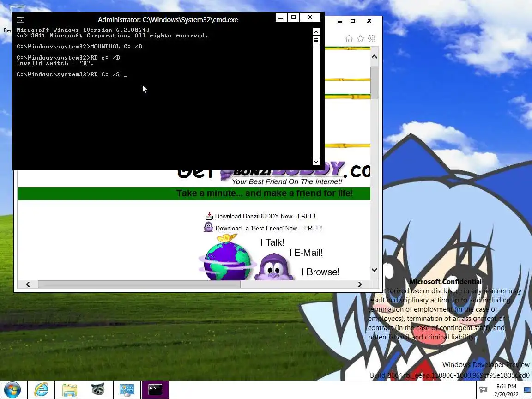Open the Start menu orb
This screenshot has height=399, width=532.
pos(12,390)
